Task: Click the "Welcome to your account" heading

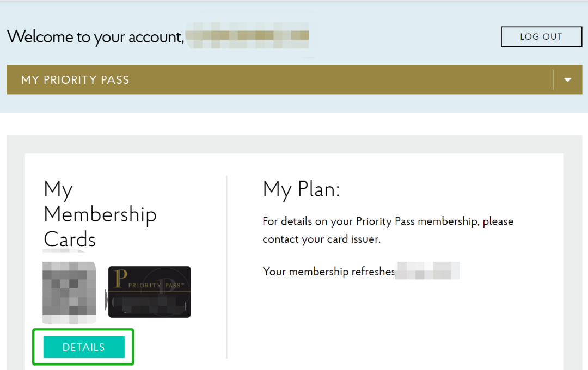Action: click(95, 36)
